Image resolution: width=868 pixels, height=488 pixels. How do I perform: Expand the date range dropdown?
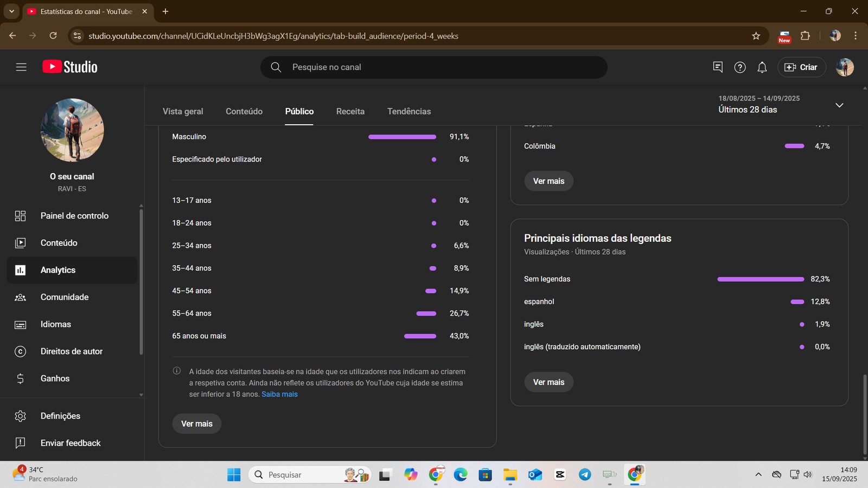click(x=839, y=105)
